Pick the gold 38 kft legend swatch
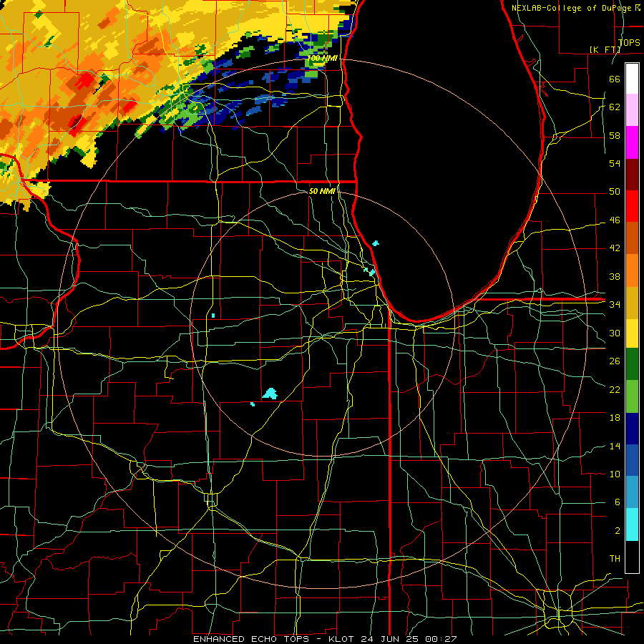This screenshot has width=644, height=644. [632, 302]
